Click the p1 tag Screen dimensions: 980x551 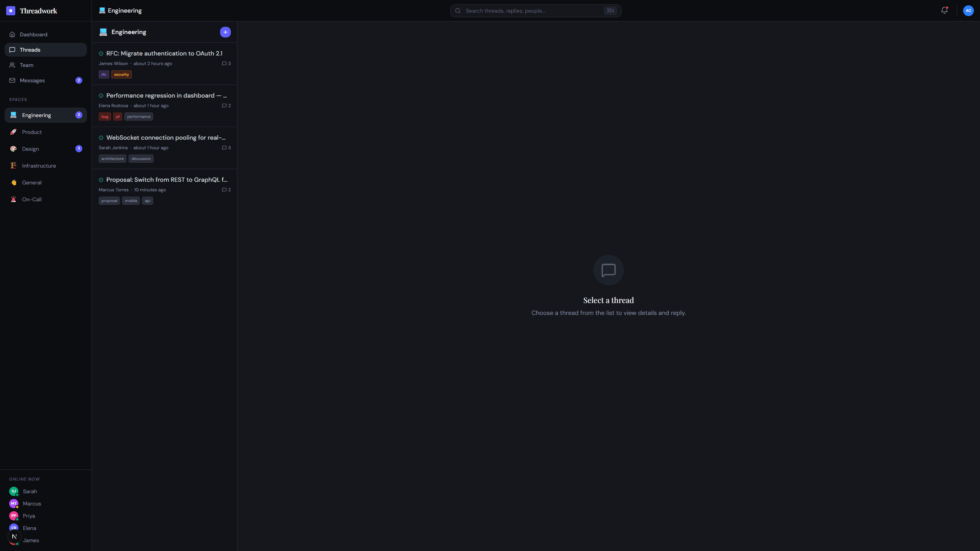pyautogui.click(x=118, y=117)
